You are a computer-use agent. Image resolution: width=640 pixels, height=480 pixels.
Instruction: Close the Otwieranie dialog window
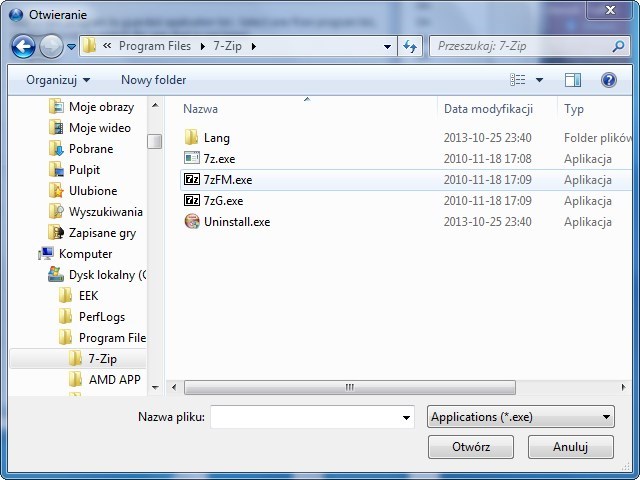[x=610, y=10]
